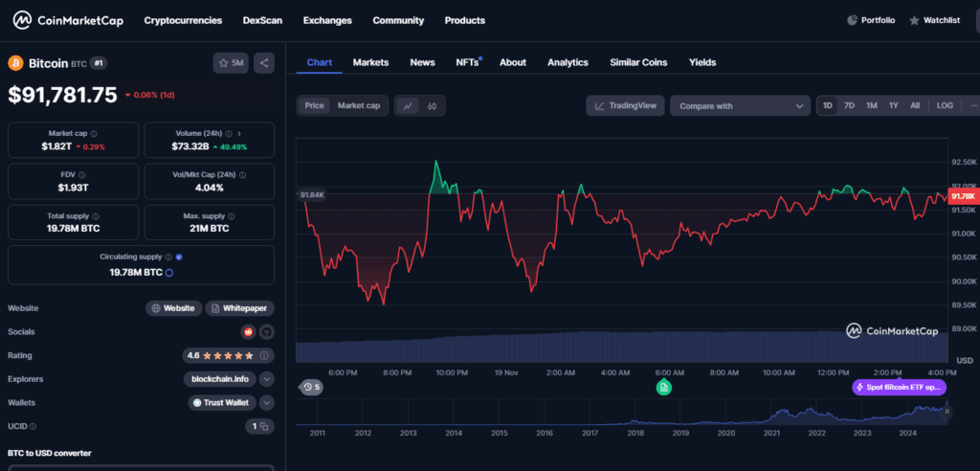Select the 1M time range
This screenshot has height=471, width=980.
point(871,105)
